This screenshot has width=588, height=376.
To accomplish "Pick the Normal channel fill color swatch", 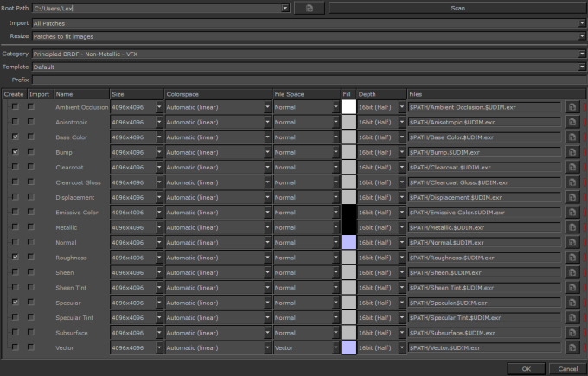I will [x=348, y=243].
